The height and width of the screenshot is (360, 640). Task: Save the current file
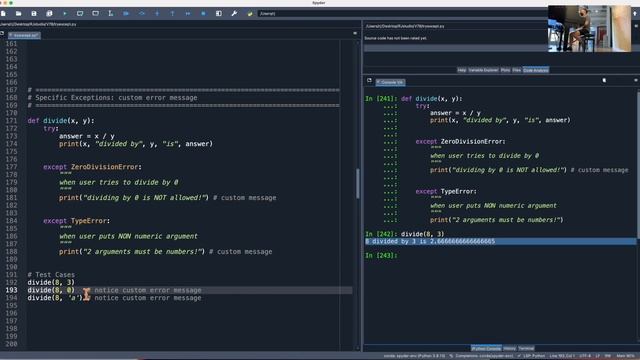click(34, 13)
